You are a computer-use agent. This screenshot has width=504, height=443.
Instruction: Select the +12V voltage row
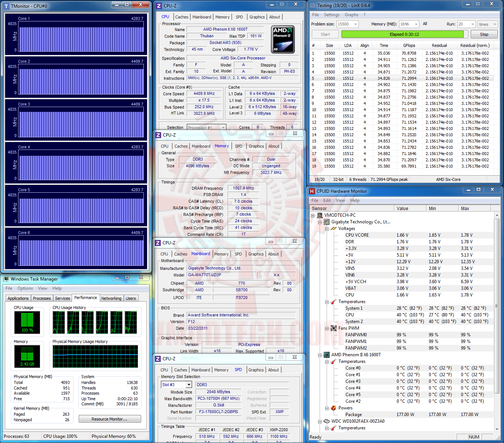pyautogui.click(x=402, y=262)
